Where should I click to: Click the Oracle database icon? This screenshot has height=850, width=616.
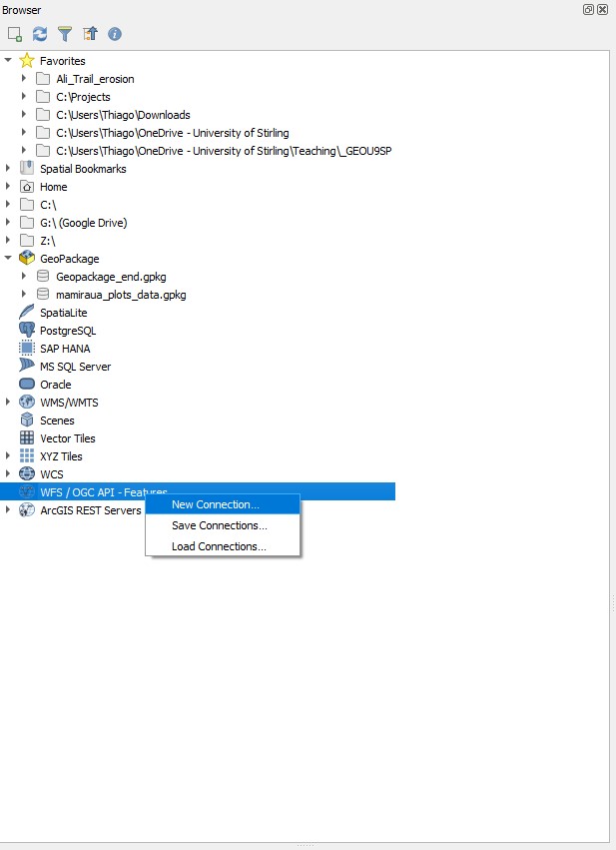point(27,384)
